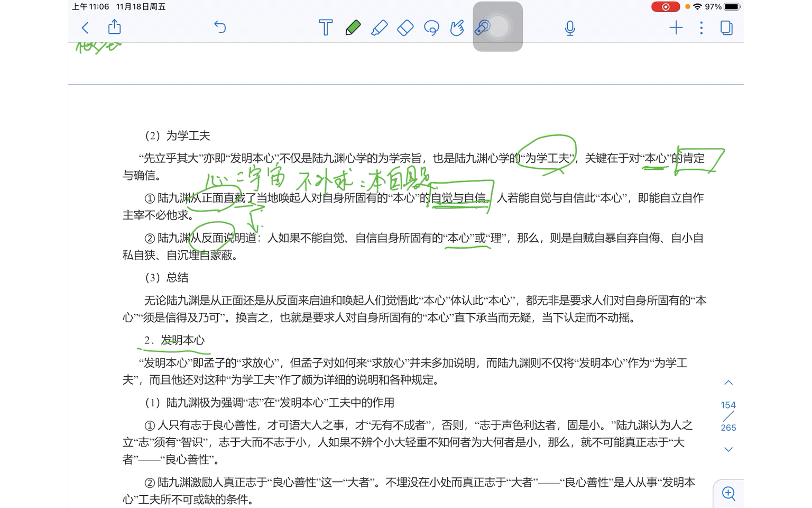This screenshot has height=508, width=812.
Task: Jump to next page with down chevron
Action: coord(728,449)
